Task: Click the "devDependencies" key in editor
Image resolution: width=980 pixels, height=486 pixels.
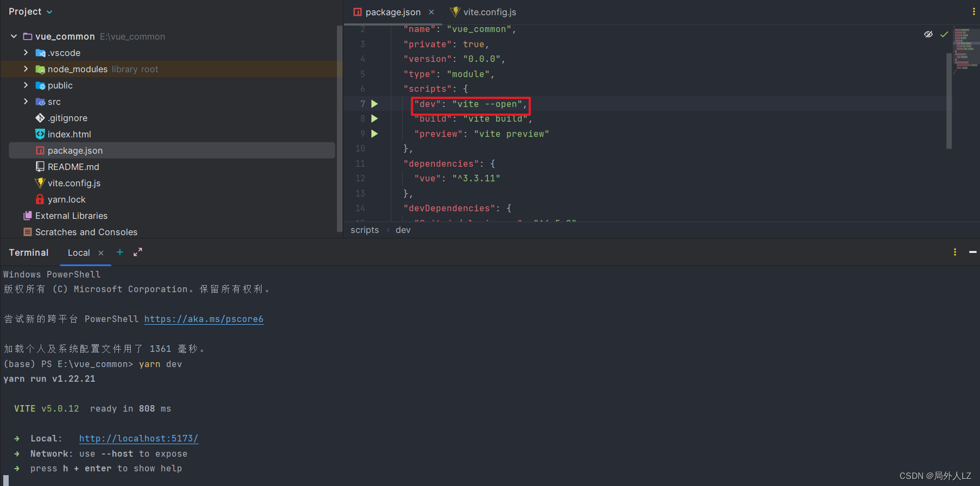Action: [449, 208]
